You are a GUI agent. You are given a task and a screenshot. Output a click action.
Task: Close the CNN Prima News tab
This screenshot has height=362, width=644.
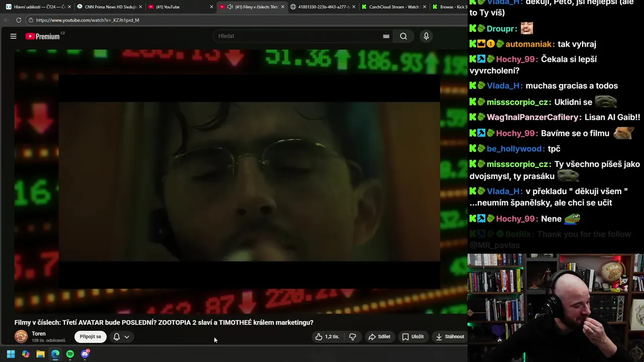pos(140,7)
